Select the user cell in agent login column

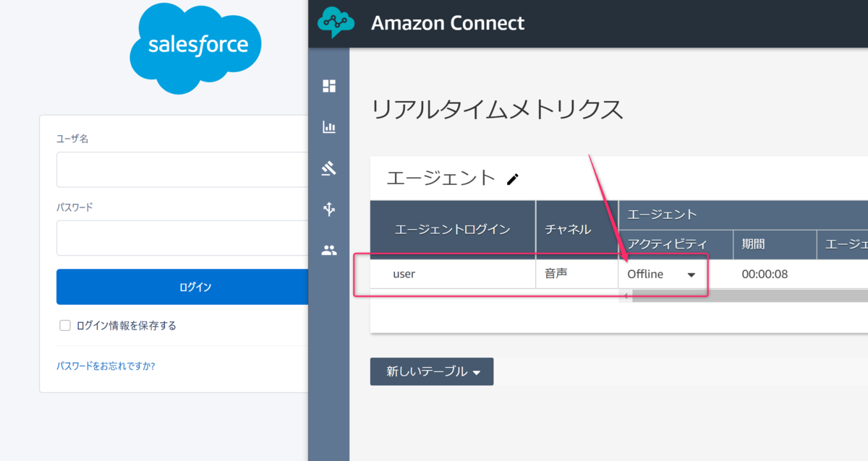point(453,275)
